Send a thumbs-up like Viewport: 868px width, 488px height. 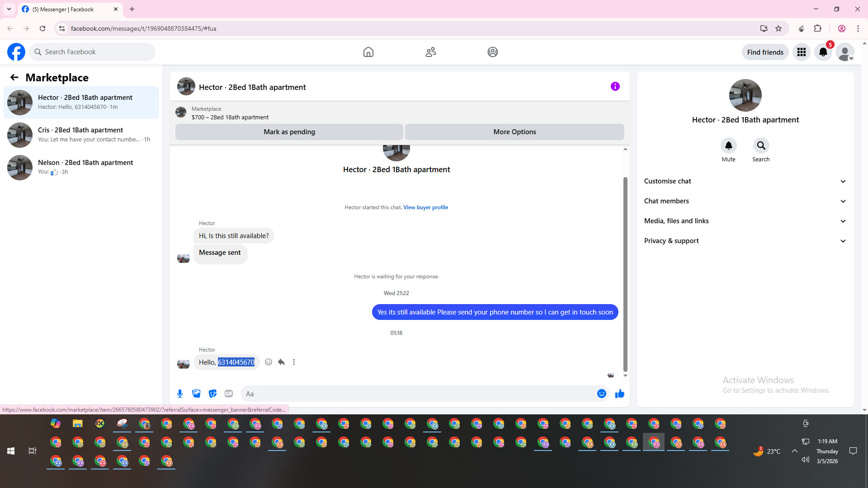pos(620,394)
